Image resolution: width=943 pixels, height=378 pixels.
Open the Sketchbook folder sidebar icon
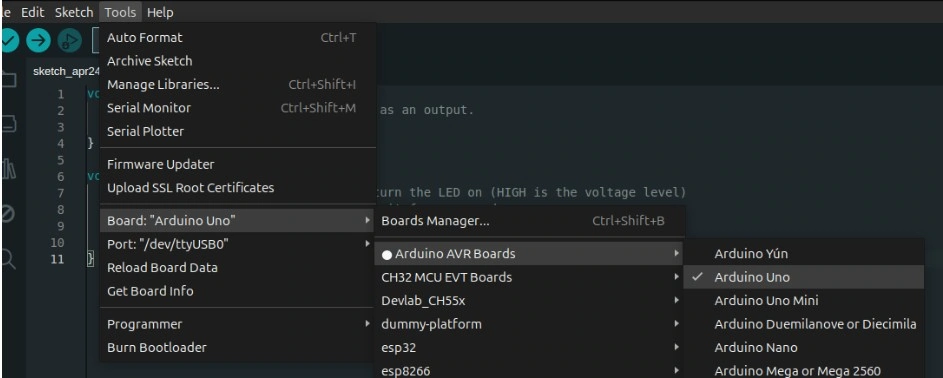click(8, 79)
